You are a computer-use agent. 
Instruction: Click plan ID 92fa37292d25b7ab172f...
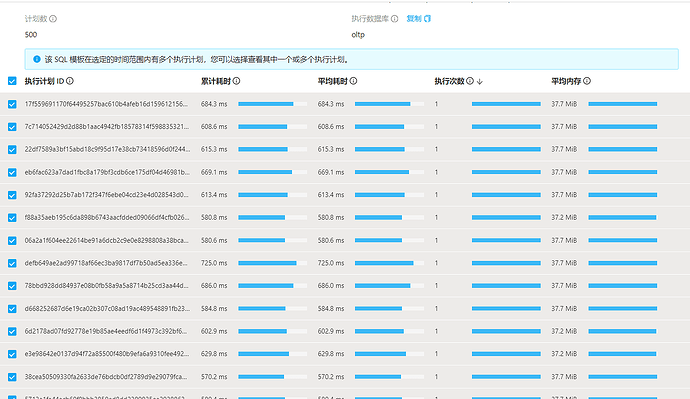106,195
